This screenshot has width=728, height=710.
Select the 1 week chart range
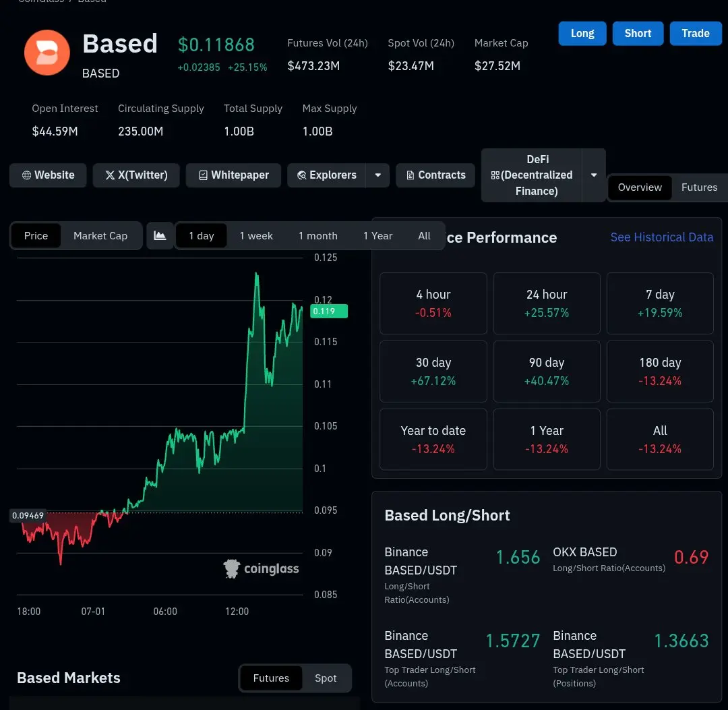coord(256,236)
